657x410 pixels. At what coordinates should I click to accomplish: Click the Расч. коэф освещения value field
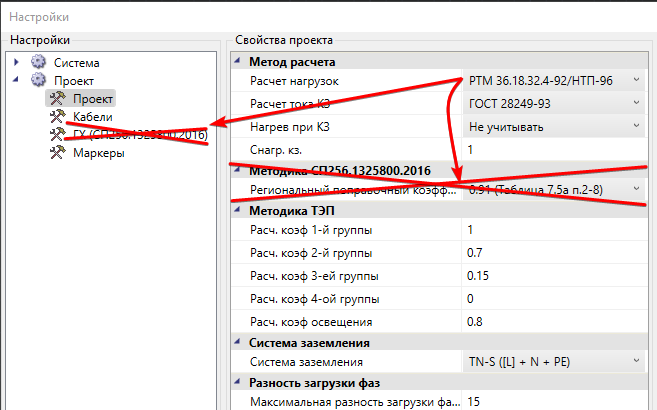tap(553, 322)
